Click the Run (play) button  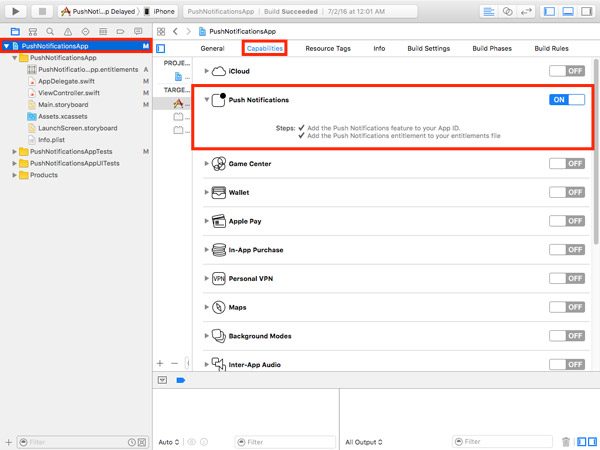16,11
